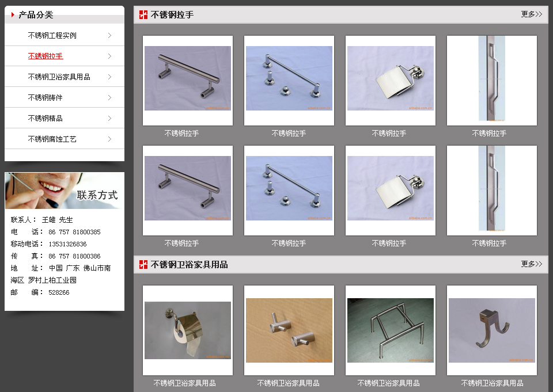Expand the 不锈钢精品 category arrow
This screenshot has width=553, height=392.
(109, 119)
